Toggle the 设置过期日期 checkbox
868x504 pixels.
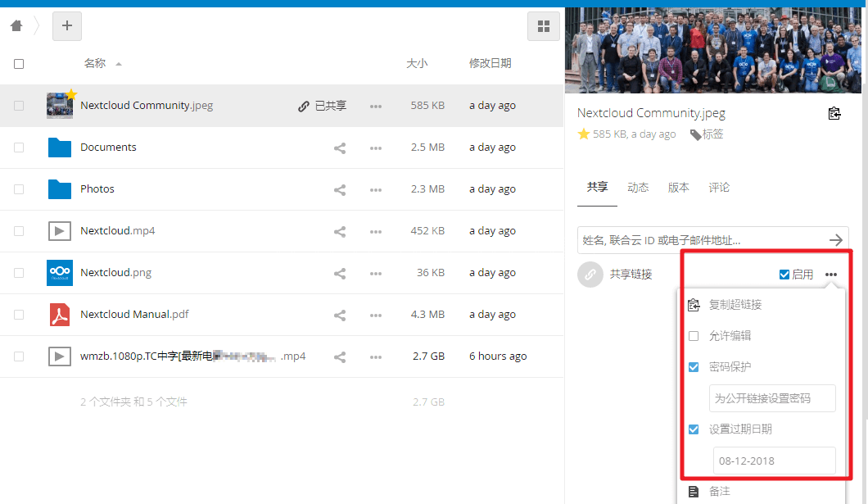coord(694,429)
